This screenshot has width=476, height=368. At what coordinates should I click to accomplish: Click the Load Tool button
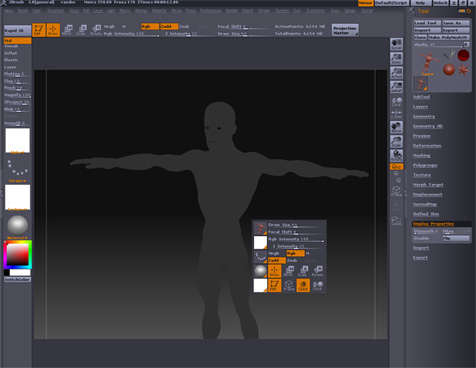427,23
